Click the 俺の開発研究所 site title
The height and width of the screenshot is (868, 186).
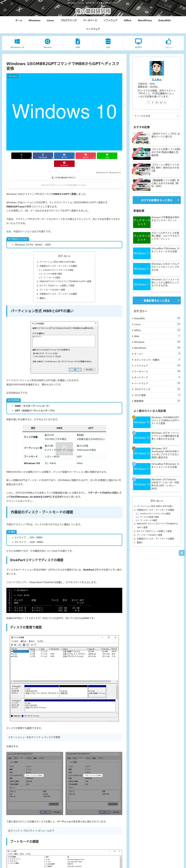click(93, 11)
